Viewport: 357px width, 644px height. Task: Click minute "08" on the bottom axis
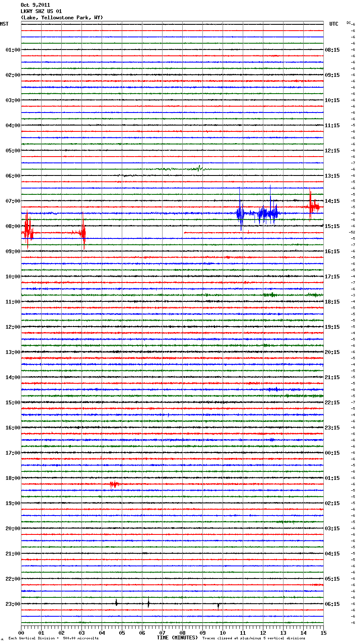[182, 633]
